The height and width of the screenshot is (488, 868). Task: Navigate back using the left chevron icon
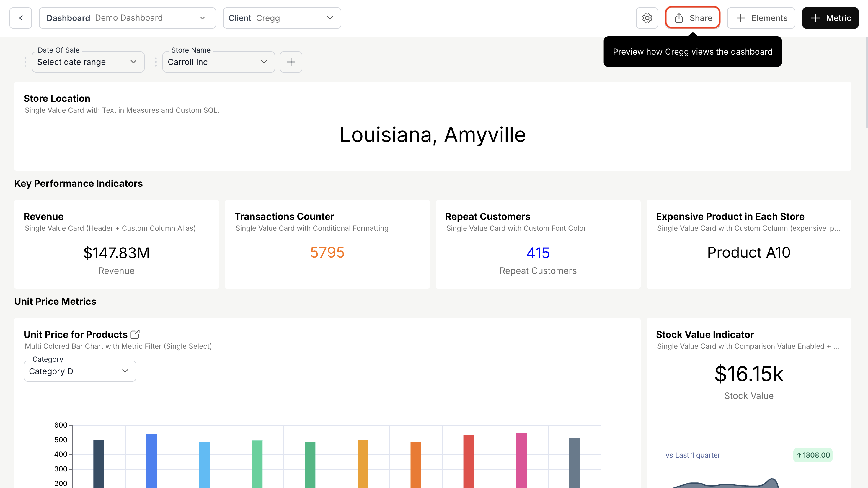21,18
